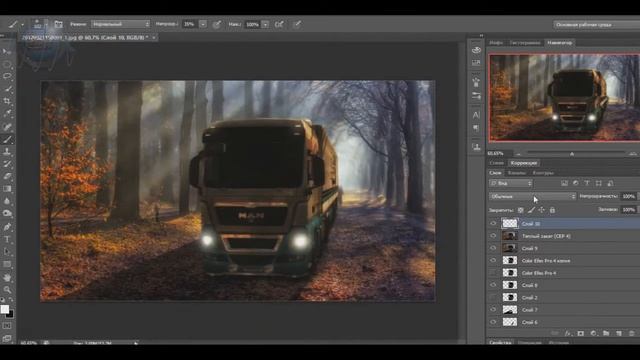
Task: Switch to the Гистограмма tab
Action: pyautogui.click(x=525, y=42)
